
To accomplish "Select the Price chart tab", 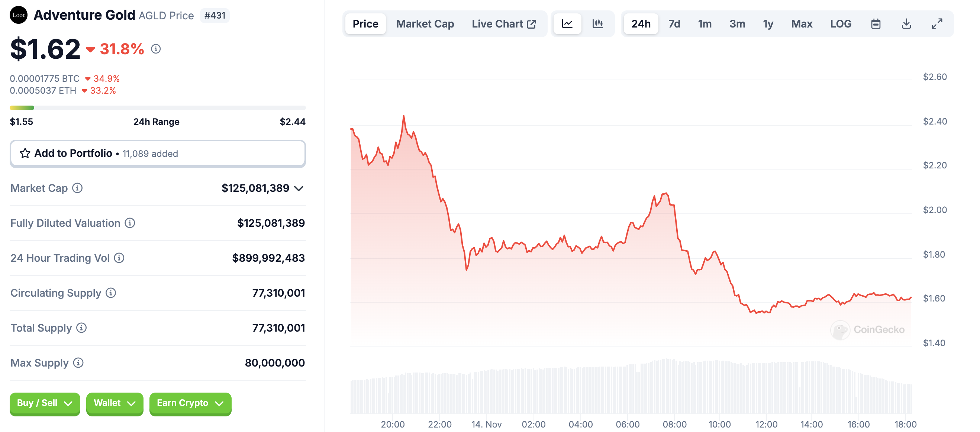I will pyautogui.click(x=365, y=24).
